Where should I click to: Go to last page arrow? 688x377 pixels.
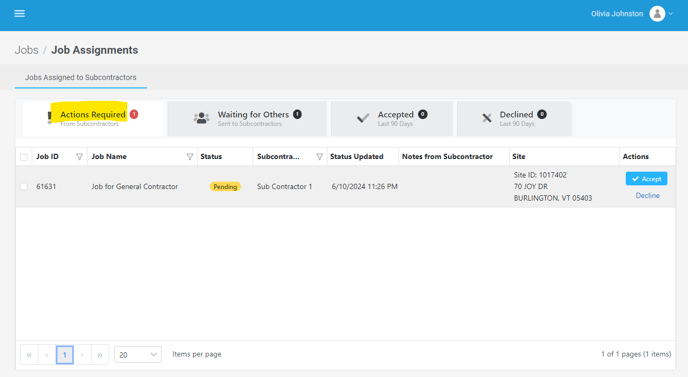click(100, 355)
